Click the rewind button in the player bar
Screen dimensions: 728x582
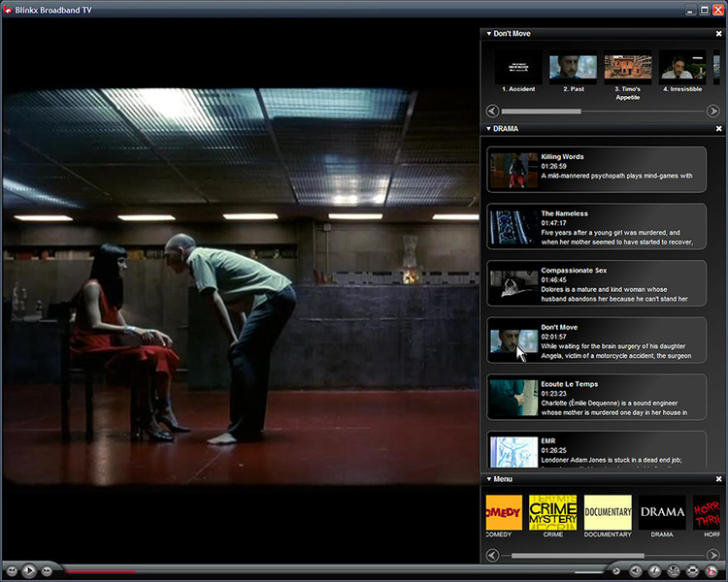coord(12,571)
